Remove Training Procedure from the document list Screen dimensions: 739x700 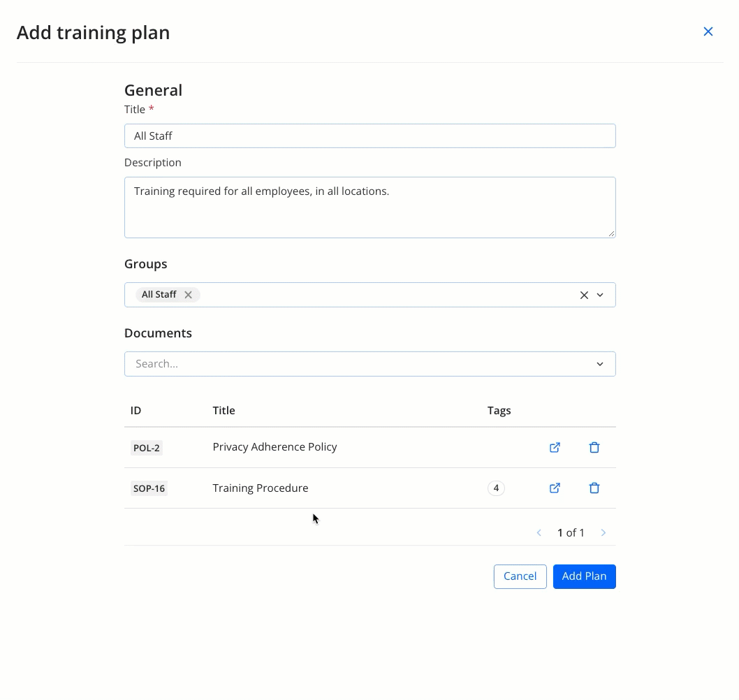pyautogui.click(x=594, y=488)
